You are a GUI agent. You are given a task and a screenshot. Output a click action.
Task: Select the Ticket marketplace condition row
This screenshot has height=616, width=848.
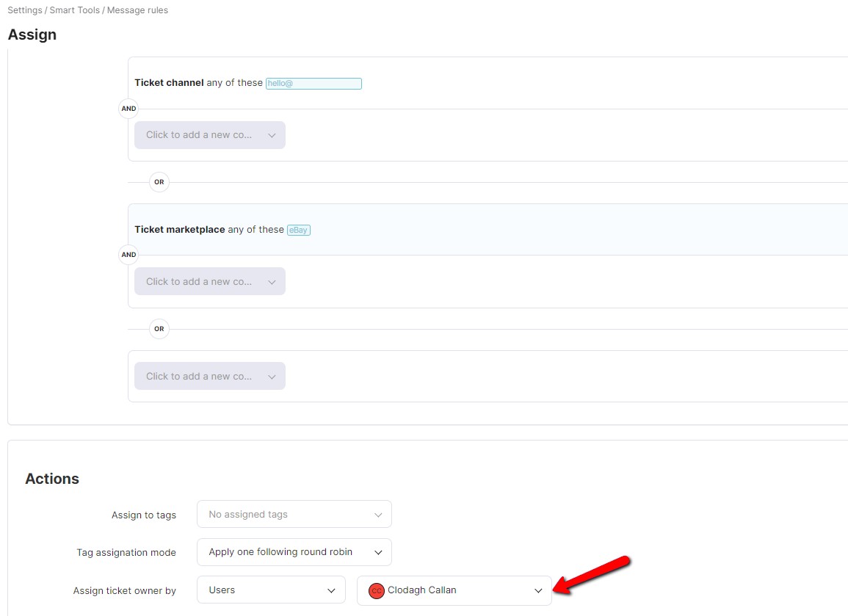pyautogui.click(x=488, y=229)
